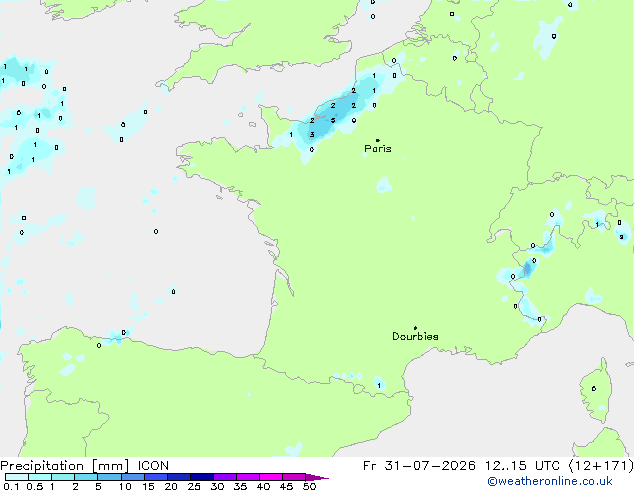Select the 'Precipitation [mm]' title text
This screenshot has width=634, height=490.
click(x=65, y=466)
